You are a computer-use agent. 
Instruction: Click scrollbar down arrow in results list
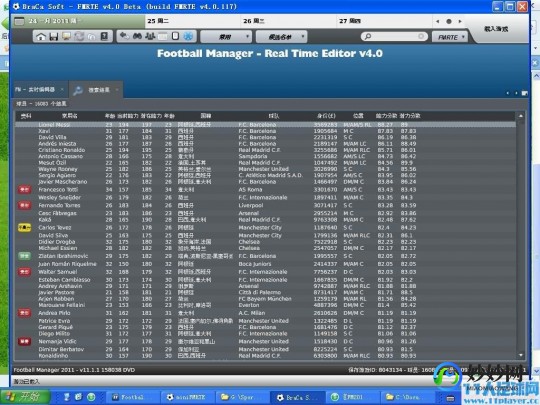click(521, 355)
